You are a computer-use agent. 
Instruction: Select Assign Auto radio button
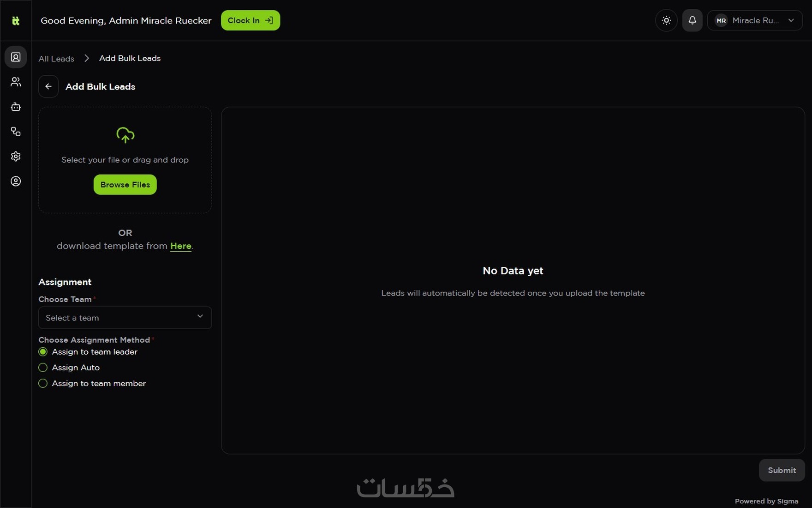coord(43,368)
